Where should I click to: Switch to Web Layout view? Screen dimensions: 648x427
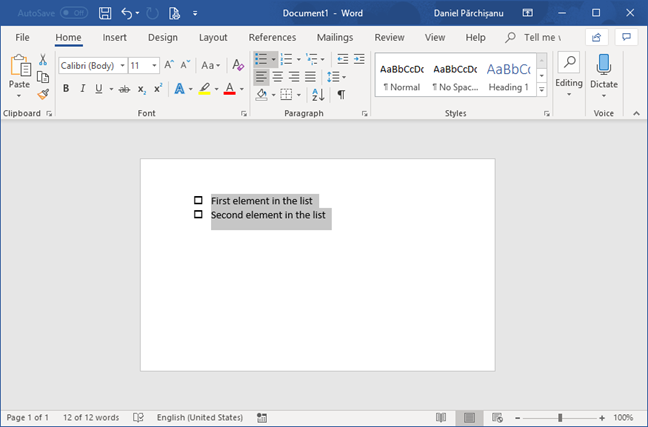point(497,417)
